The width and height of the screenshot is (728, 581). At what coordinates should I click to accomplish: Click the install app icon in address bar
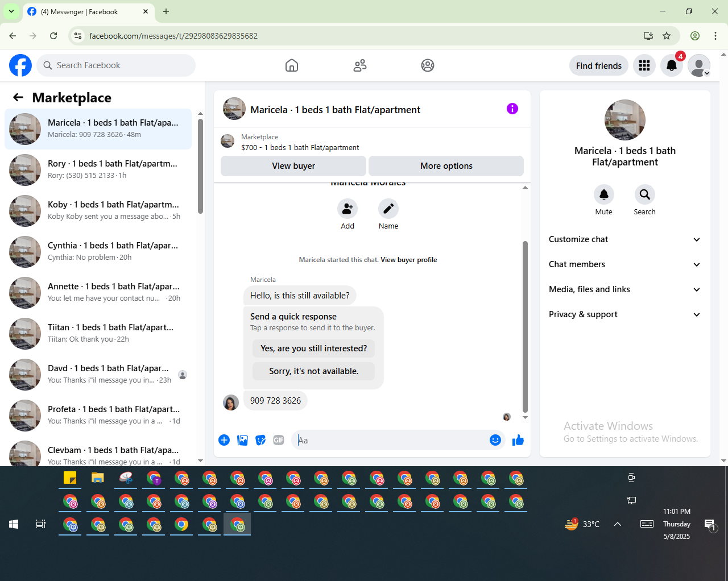click(648, 36)
